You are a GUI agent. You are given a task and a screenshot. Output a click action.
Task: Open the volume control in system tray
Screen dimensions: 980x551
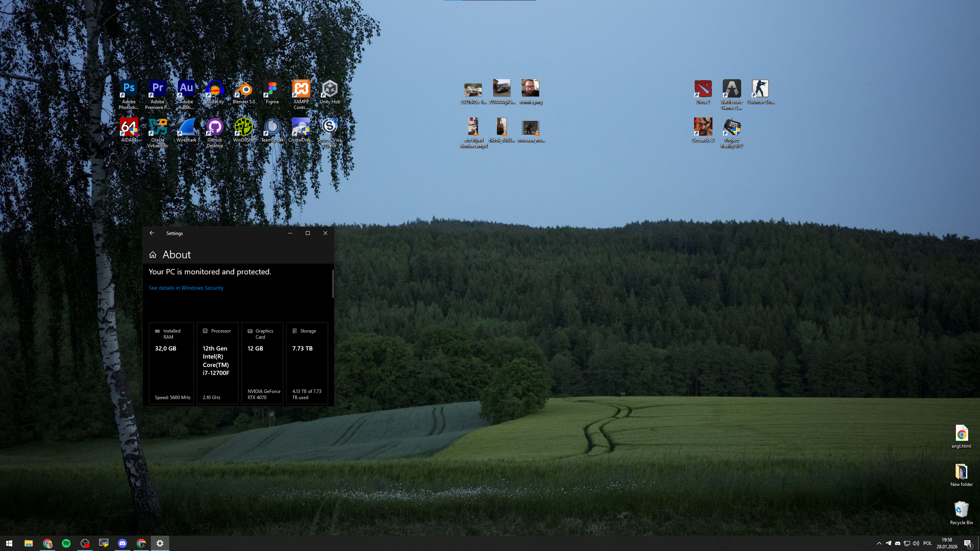[x=916, y=543]
